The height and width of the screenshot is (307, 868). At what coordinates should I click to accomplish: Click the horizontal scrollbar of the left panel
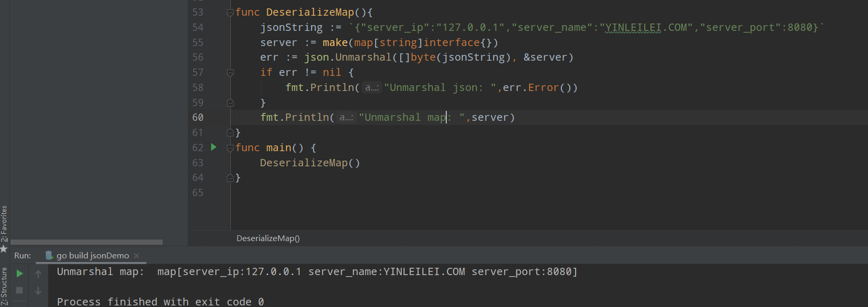86,242
